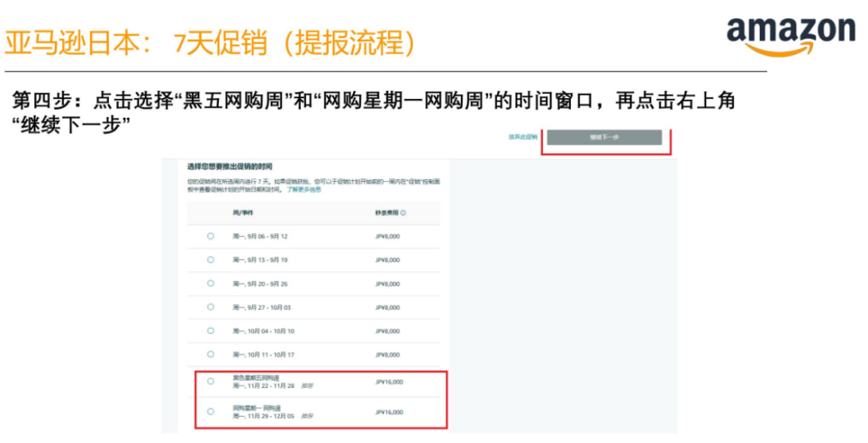Select the 9月 06 - 9月 12 radio button
This screenshot has width=868, height=443.
coord(210,236)
